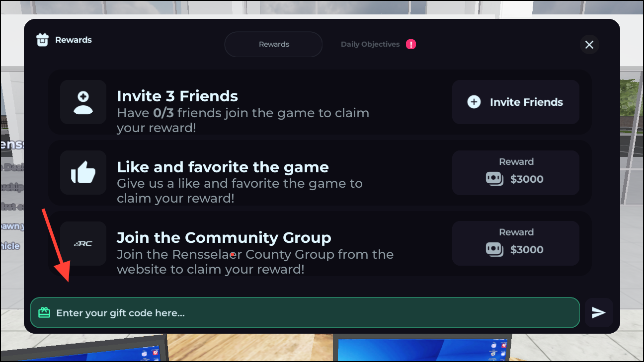The width and height of the screenshot is (644, 362).
Task: Click the pink exclamation notification badge
Action: [411, 44]
